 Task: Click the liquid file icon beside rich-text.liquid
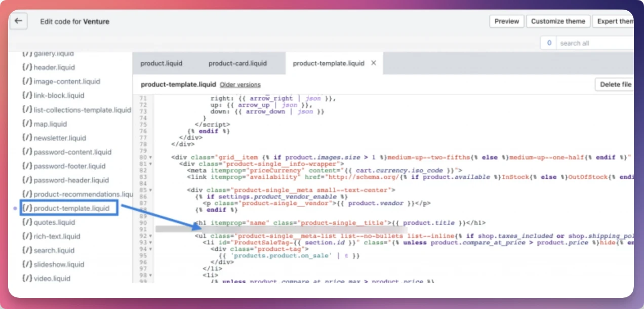[x=27, y=237]
